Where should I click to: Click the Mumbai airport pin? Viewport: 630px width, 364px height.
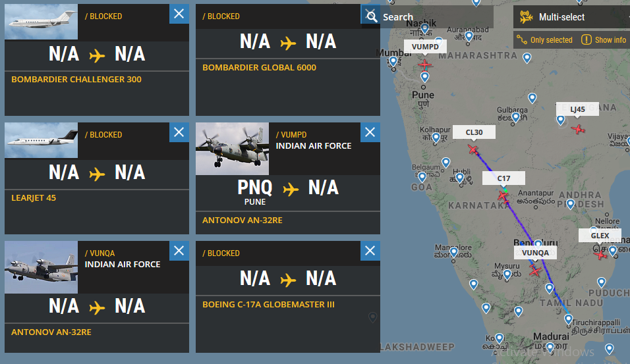(393, 61)
